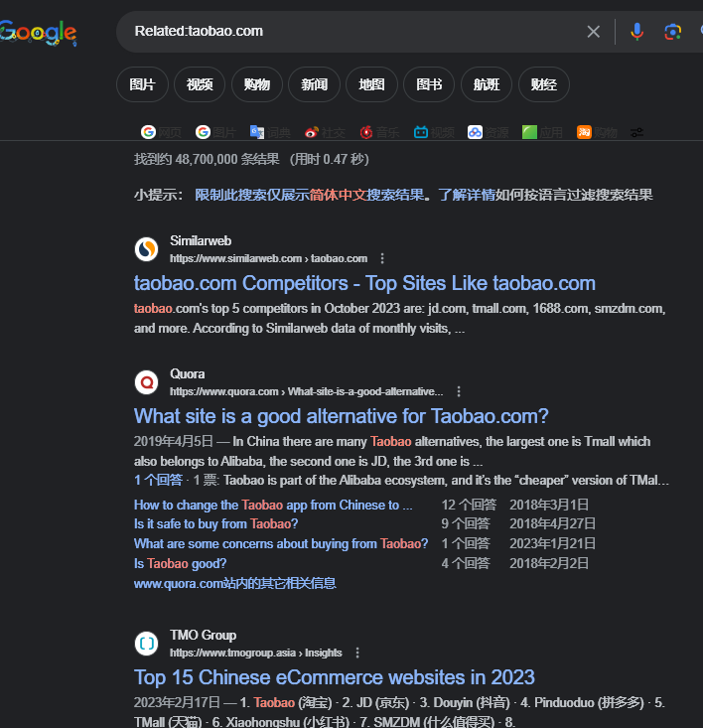
Task: Click Similarweb URL breadcrumb
Action: (268, 258)
